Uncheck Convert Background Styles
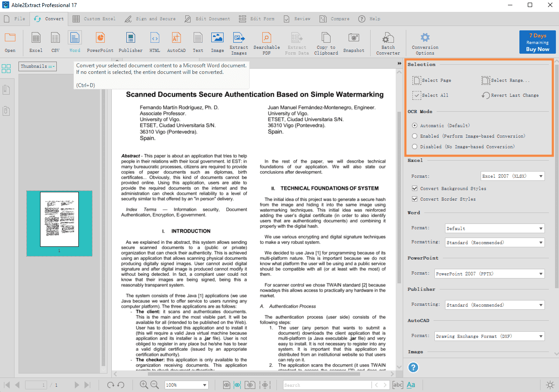Viewport: 559px width, 392px height. pos(414,188)
